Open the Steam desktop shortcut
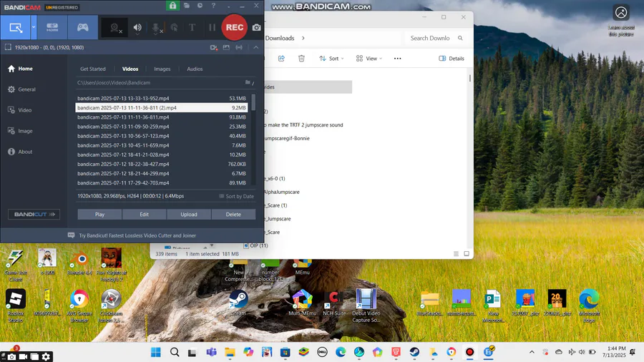Image resolution: width=644 pixels, height=362 pixels. click(x=238, y=303)
